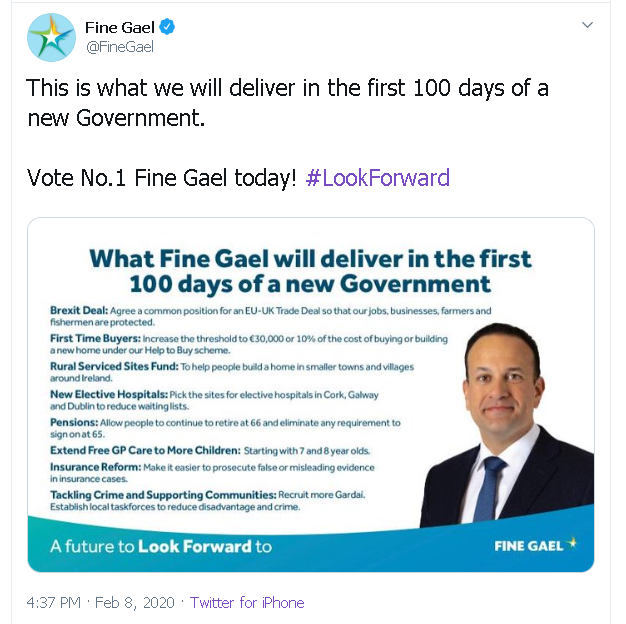
Task: Click the FINE GAEL wordmark in the banner
Action: pyautogui.click(x=529, y=546)
